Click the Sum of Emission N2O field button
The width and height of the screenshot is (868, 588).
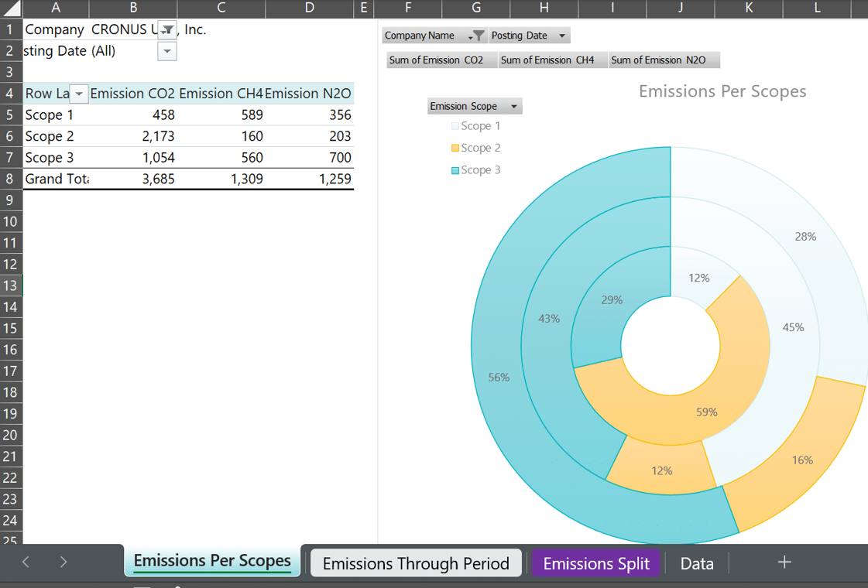(x=664, y=60)
